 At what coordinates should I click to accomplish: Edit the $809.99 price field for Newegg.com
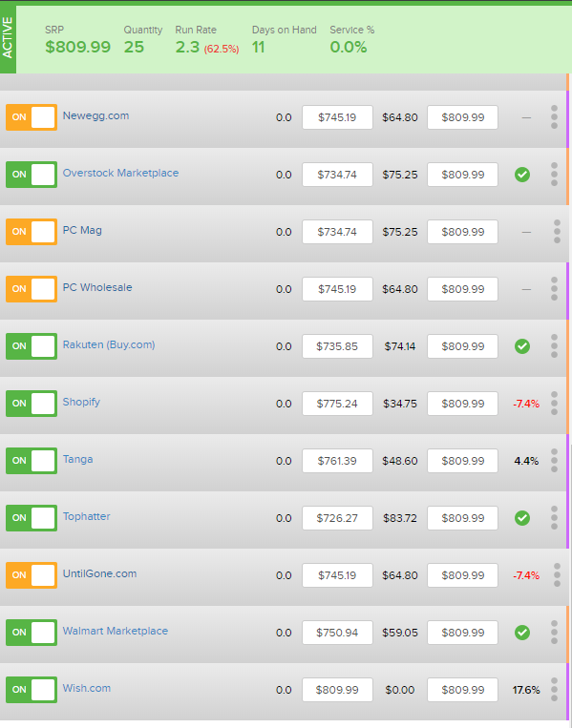463,117
